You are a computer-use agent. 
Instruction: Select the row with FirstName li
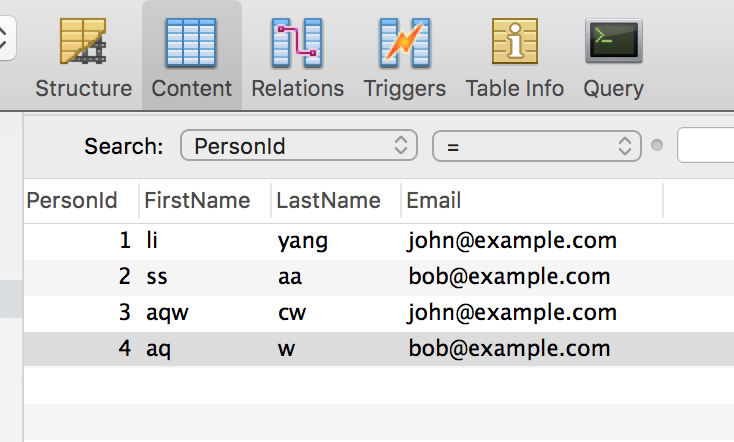379,241
